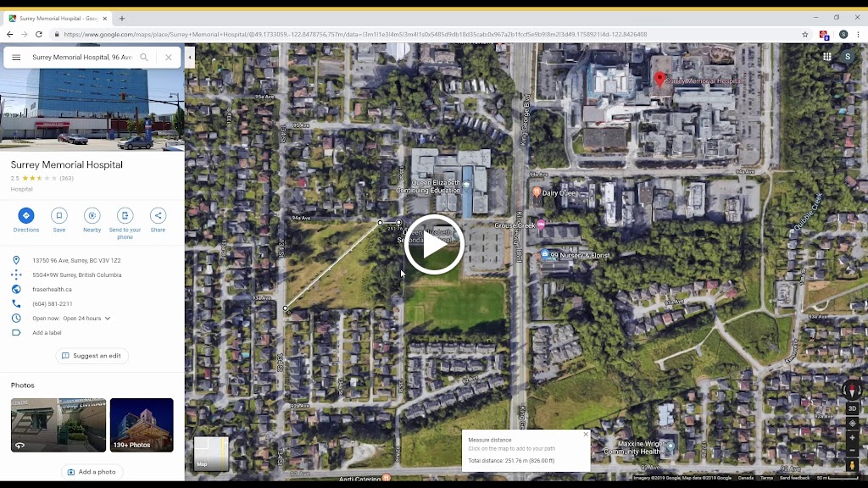The width and height of the screenshot is (868, 488).
Task: Save Surrey Memorial Hospital place
Action: pos(59,220)
